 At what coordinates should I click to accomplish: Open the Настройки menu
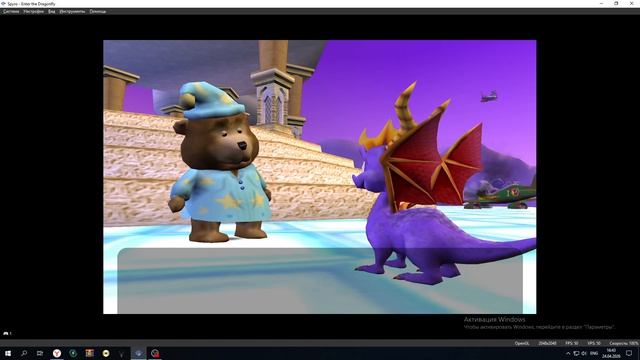pos(33,11)
